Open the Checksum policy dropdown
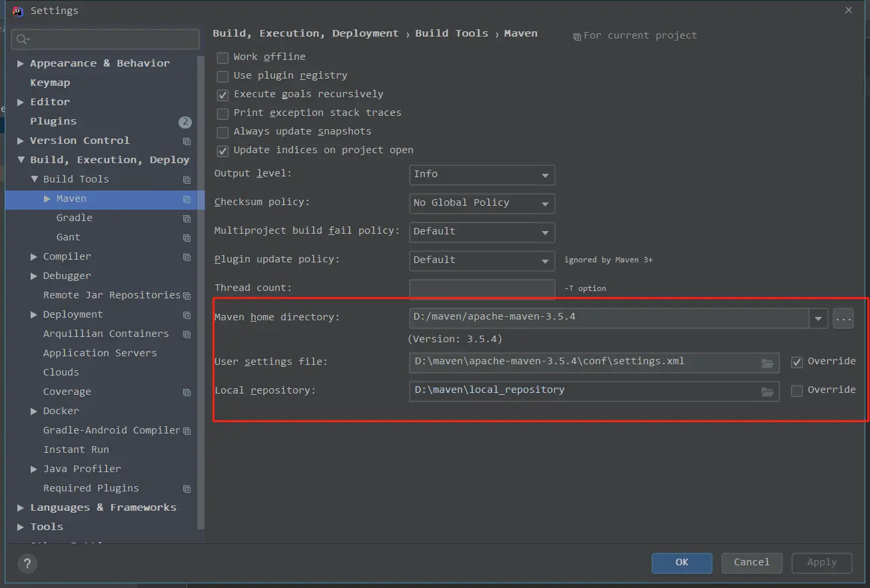This screenshot has height=588, width=870. [x=482, y=203]
